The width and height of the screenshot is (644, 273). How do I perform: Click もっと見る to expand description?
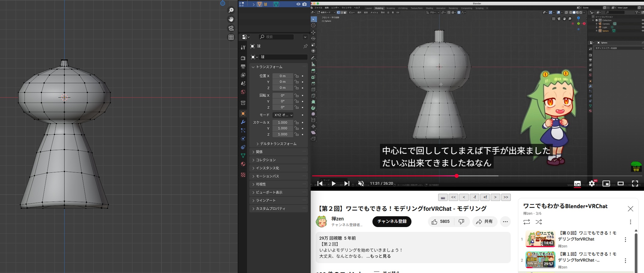380,256
